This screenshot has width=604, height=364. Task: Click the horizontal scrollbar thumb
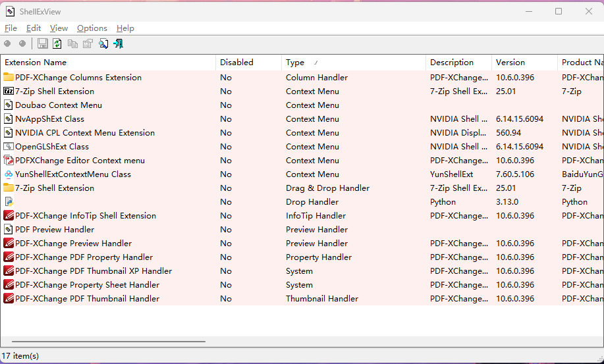[x=108, y=342]
